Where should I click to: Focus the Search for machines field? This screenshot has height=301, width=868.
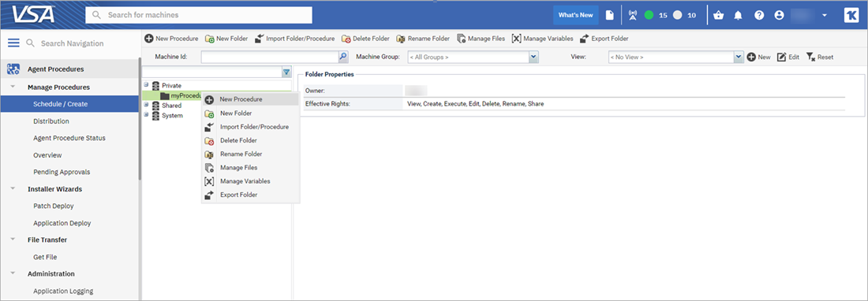pos(199,16)
